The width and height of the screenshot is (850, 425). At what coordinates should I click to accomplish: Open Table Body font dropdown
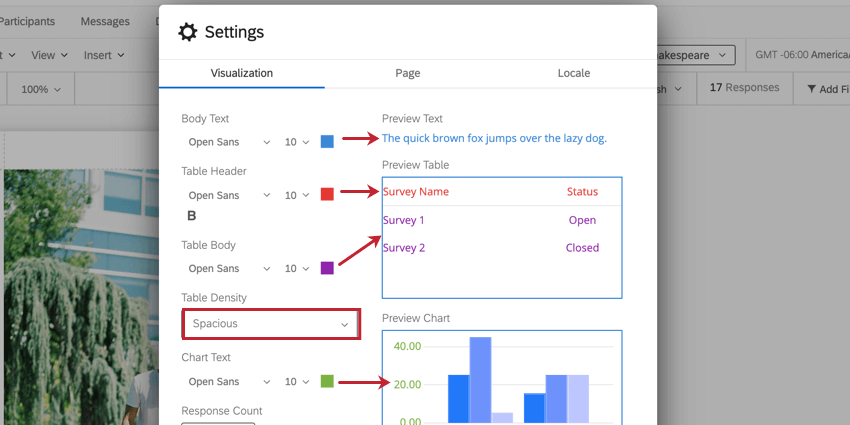pos(229,268)
